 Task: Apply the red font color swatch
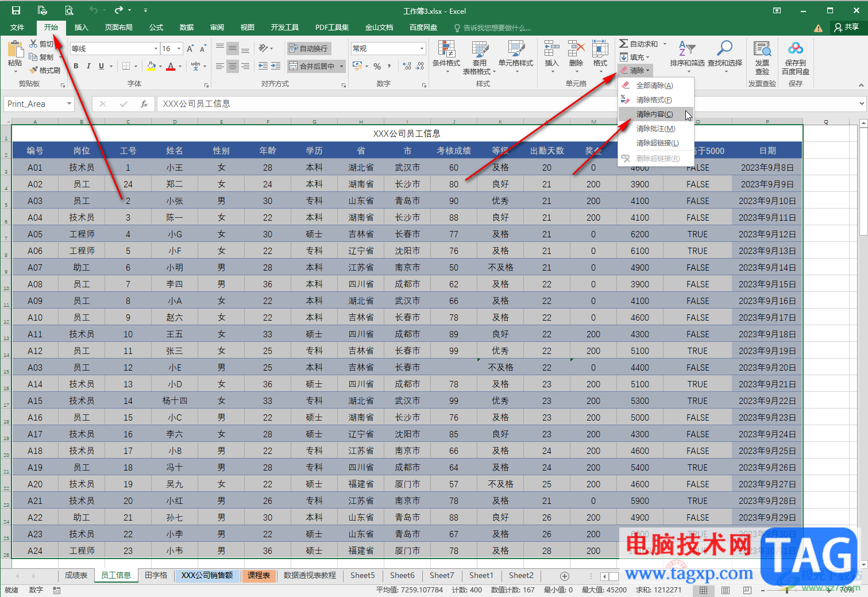171,66
